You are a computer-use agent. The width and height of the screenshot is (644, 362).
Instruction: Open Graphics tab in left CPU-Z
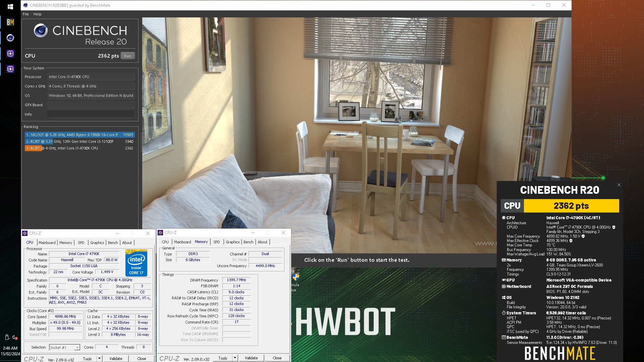coord(97,243)
